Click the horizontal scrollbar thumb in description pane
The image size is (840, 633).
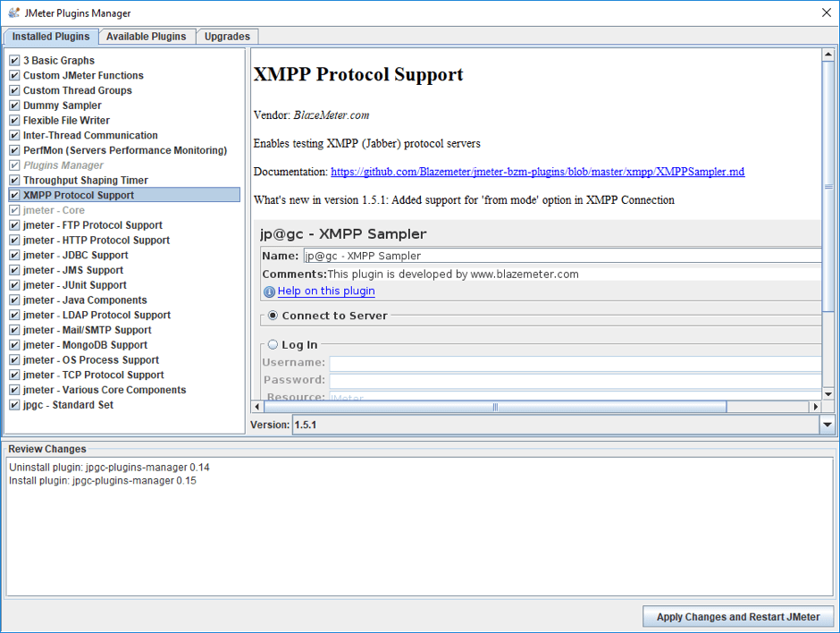[x=495, y=407]
